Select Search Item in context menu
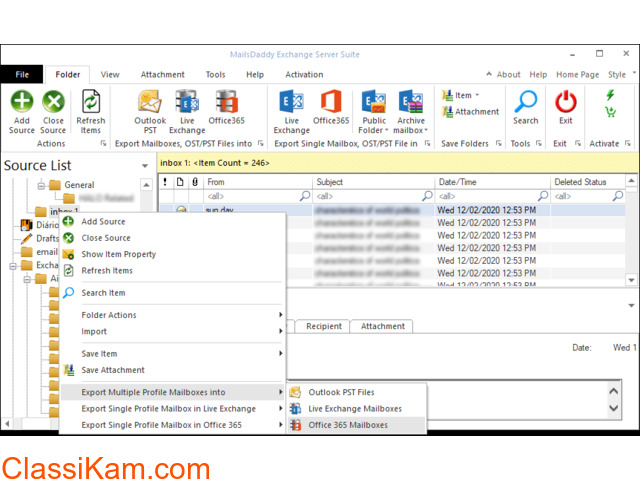The width and height of the screenshot is (640, 480). [x=103, y=293]
